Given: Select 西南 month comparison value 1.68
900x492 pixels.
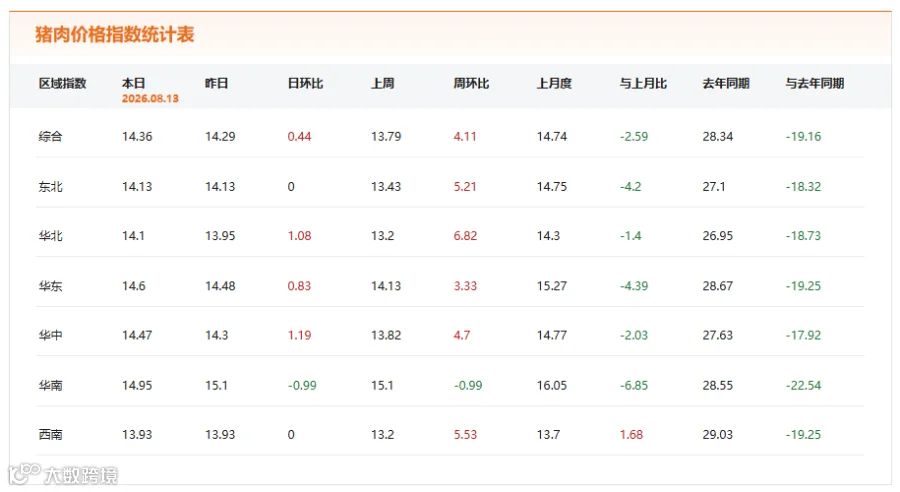Looking at the screenshot, I should click(631, 435).
